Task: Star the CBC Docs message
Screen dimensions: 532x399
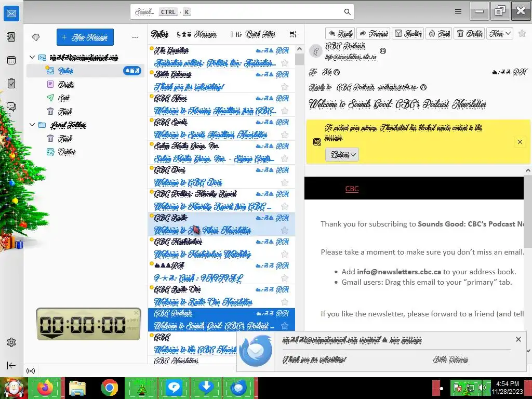Action: coord(285,182)
